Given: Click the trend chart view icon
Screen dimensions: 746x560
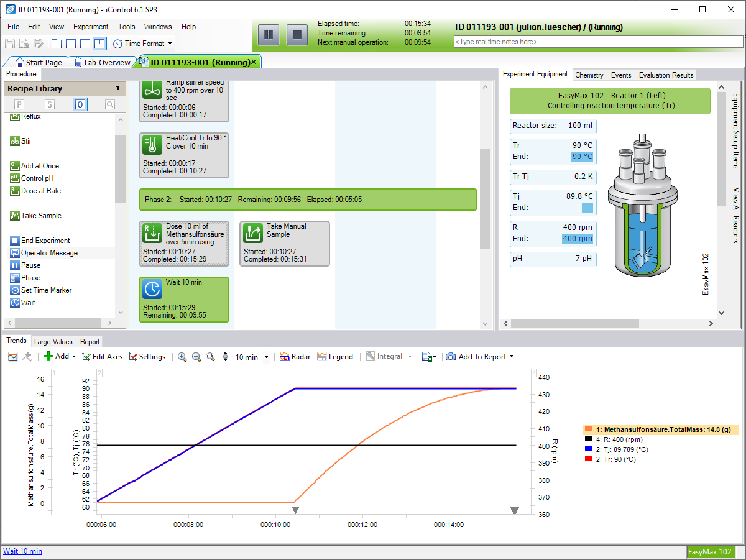Looking at the screenshot, I should tap(13, 357).
